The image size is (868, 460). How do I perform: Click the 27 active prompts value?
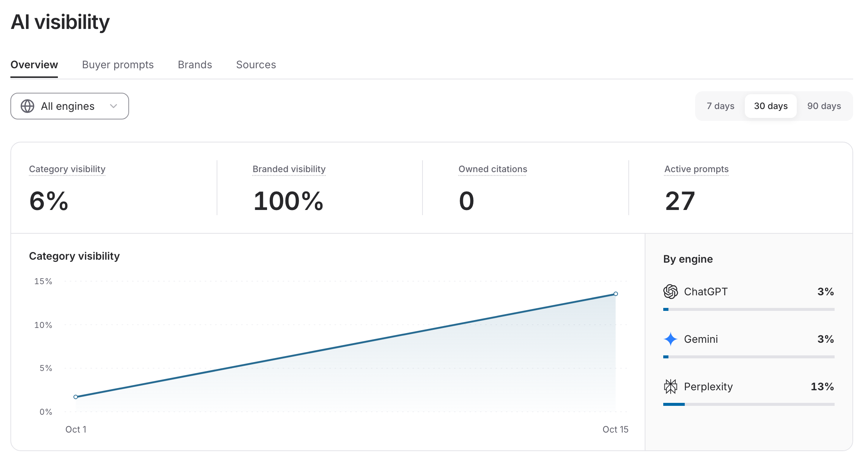click(680, 201)
